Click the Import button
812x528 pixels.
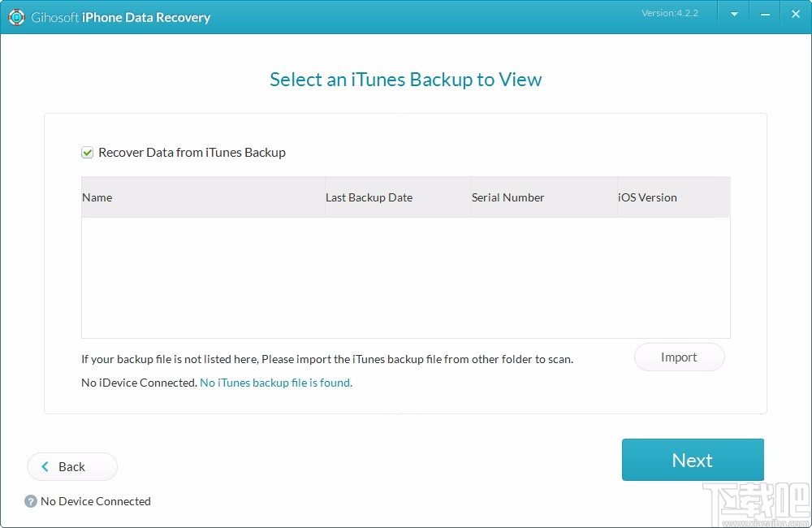679,357
